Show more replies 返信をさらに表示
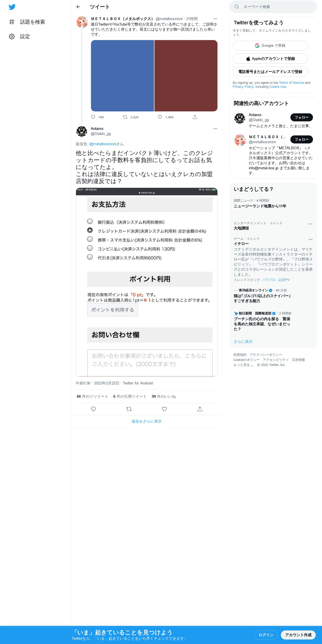Screen dimensions: 322x644 coord(147,421)
